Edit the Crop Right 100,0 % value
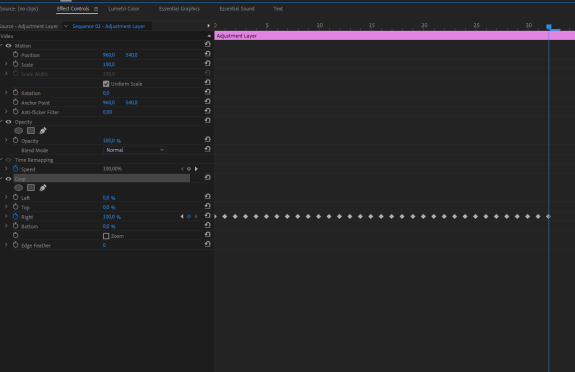Screen dimensions: 575x372 pyautogui.click(x=112, y=217)
